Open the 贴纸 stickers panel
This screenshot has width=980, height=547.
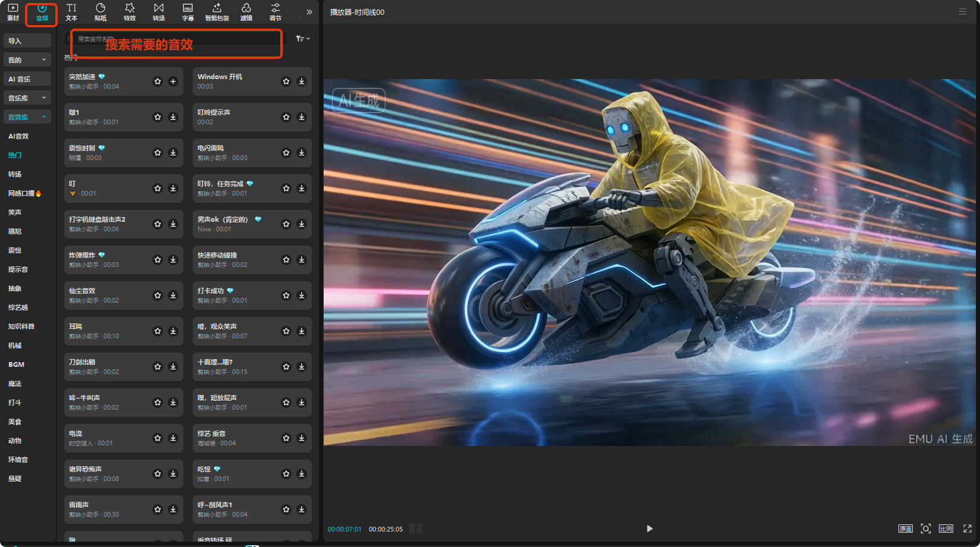coord(101,12)
